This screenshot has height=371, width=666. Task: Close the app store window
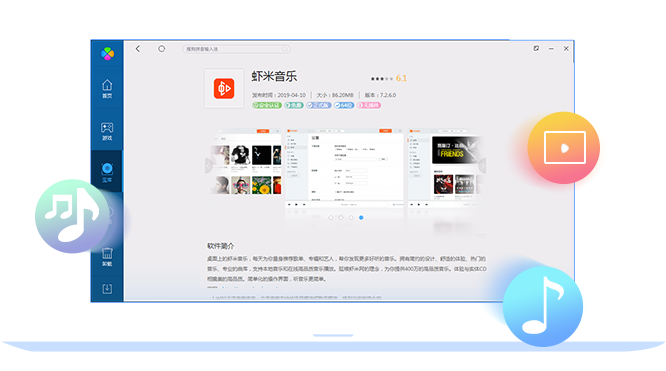point(566,48)
